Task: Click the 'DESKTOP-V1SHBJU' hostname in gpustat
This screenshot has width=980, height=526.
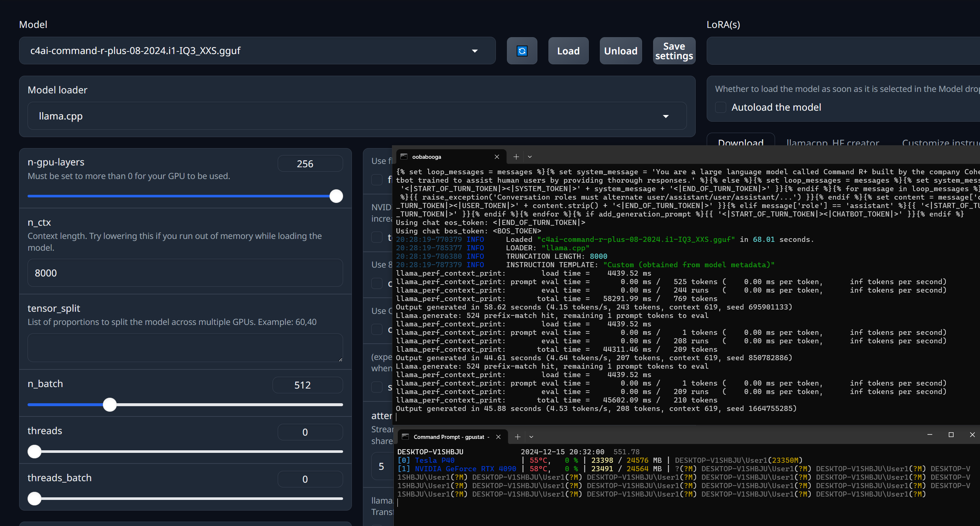Action: pyautogui.click(x=430, y=452)
